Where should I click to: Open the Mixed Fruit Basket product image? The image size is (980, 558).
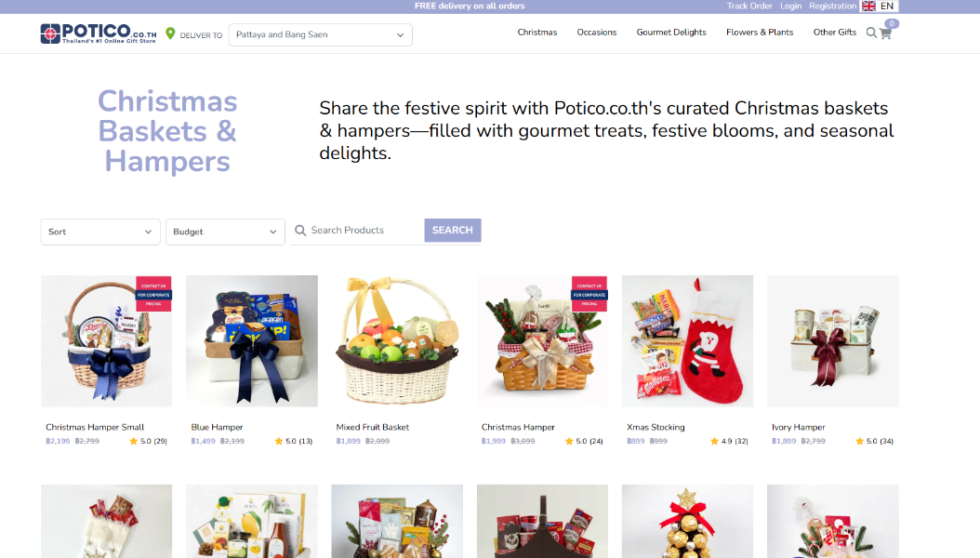pyautogui.click(x=397, y=341)
